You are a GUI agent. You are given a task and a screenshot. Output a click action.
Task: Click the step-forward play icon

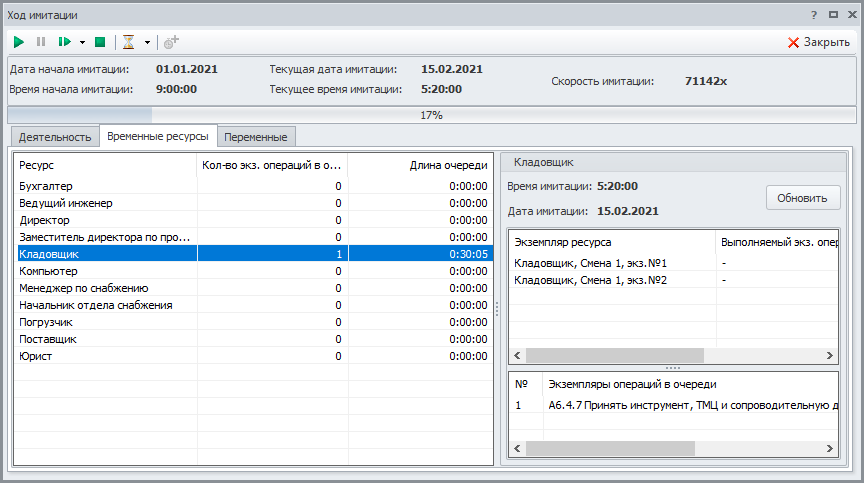[64, 42]
